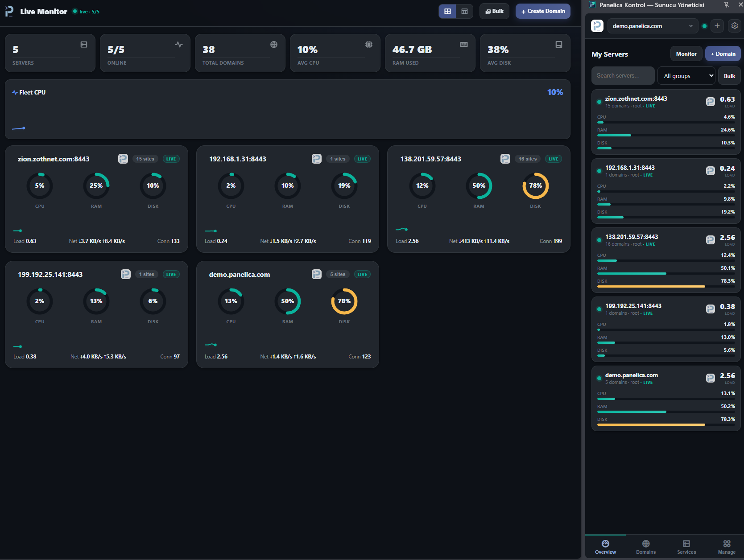This screenshot has height=560, width=744.
Task: Click the 78% disk gauge on 138.201.59.57 card
Action: (535, 186)
